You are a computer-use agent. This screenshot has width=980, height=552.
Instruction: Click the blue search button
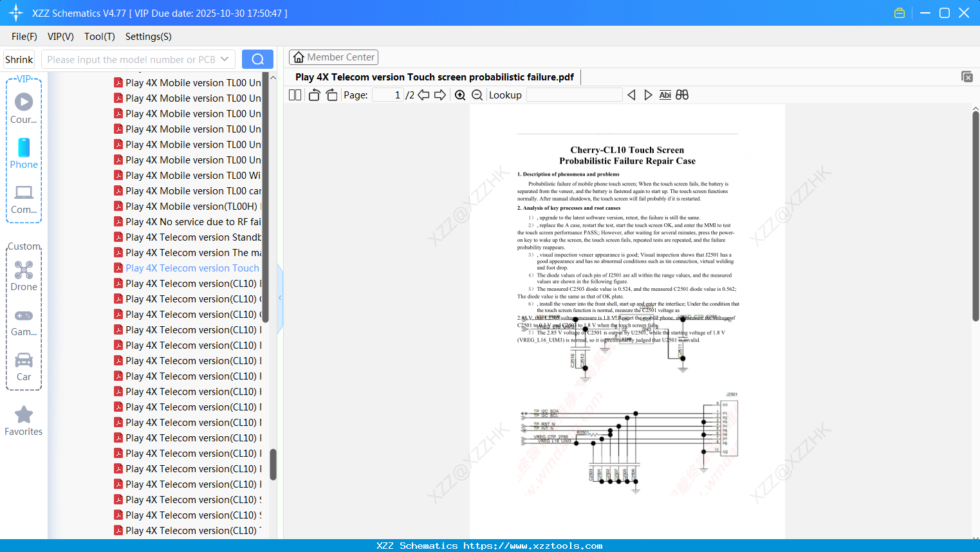click(257, 59)
